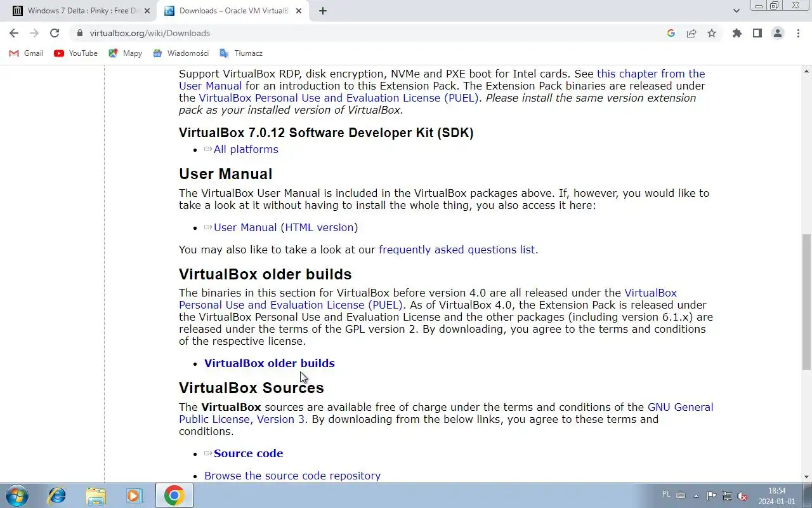The width and height of the screenshot is (812, 508).
Task: Open the HTML version link
Action: point(319,227)
